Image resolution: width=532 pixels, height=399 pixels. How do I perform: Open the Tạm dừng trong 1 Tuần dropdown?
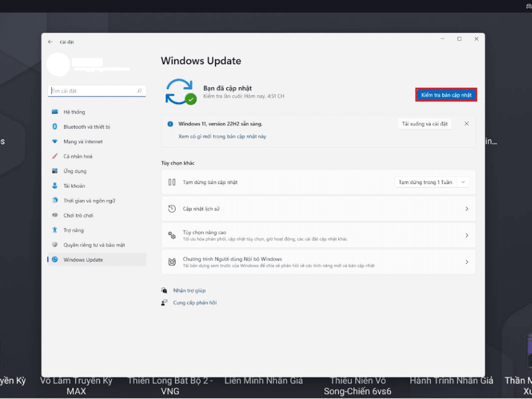432,182
